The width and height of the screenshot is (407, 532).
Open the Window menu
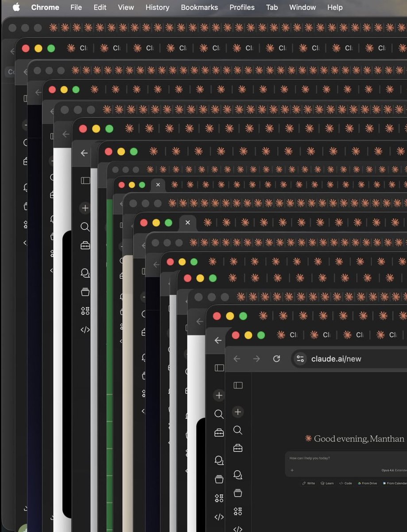(302, 7)
